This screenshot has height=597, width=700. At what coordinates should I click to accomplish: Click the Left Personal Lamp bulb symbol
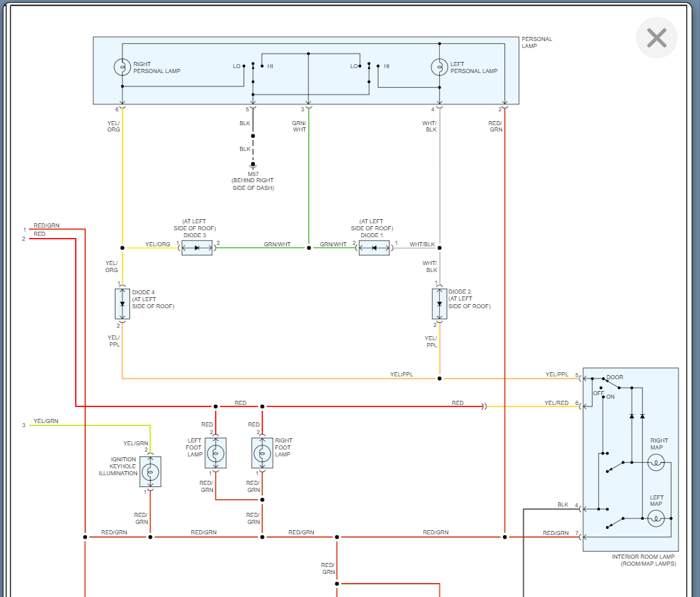[439, 67]
